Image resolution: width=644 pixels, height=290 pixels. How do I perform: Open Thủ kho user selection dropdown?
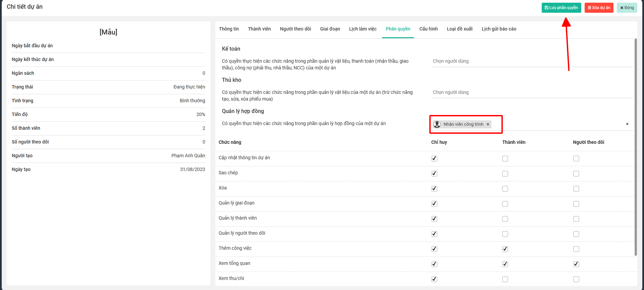(x=532, y=93)
